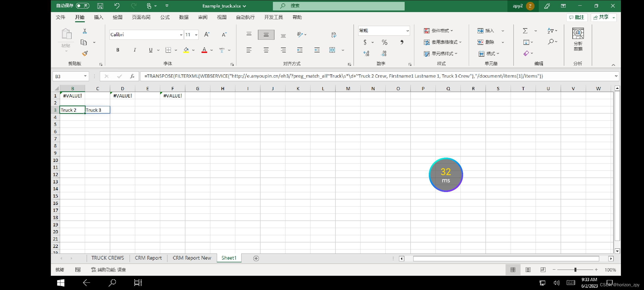Toggle Bold formatting
The width and height of the screenshot is (644, 290).
(118, 50)
